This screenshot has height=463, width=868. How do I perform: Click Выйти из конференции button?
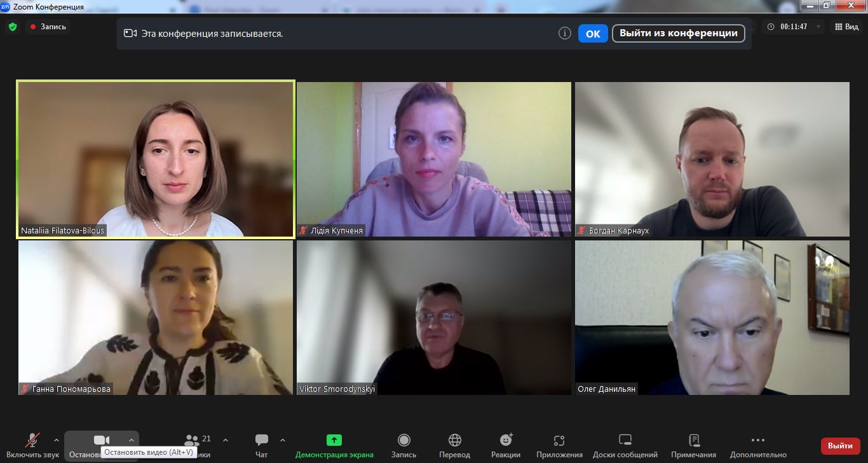pos(679,33)
